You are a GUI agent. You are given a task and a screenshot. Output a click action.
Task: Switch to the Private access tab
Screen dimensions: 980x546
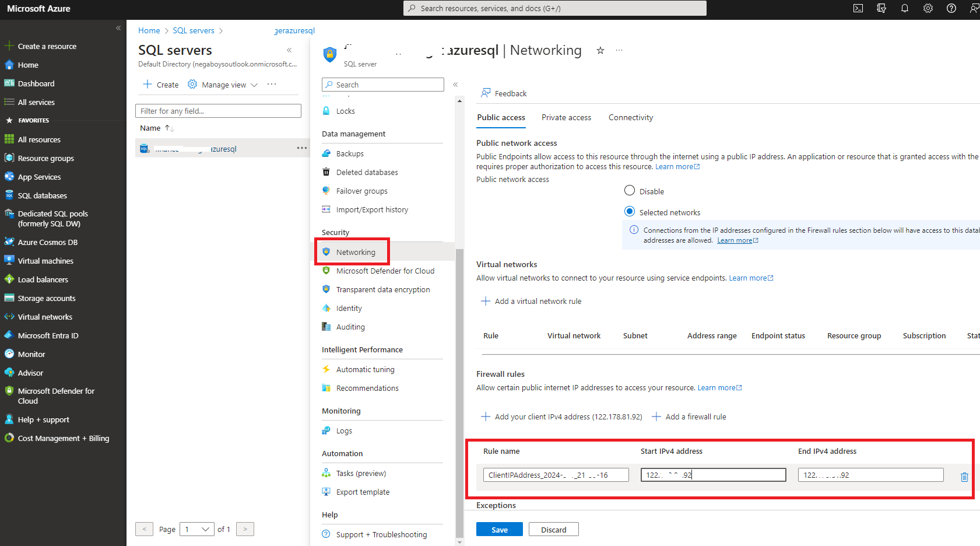point(566,117)
